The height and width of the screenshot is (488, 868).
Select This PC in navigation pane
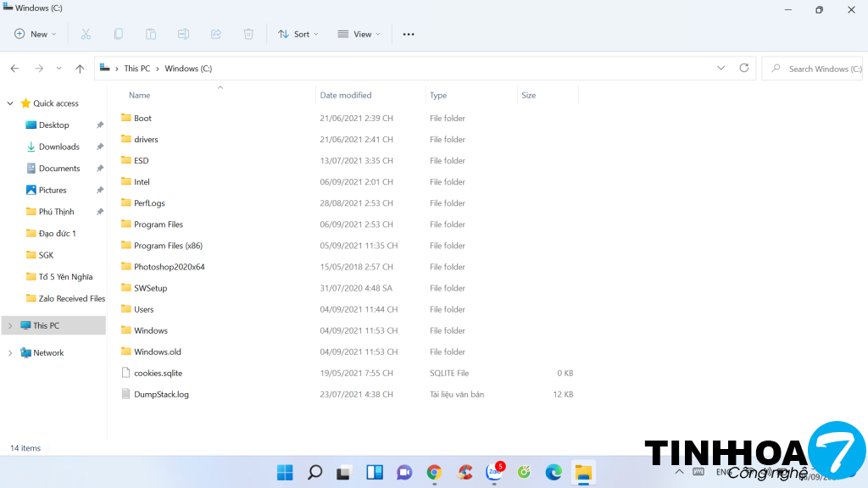(46, 325)
